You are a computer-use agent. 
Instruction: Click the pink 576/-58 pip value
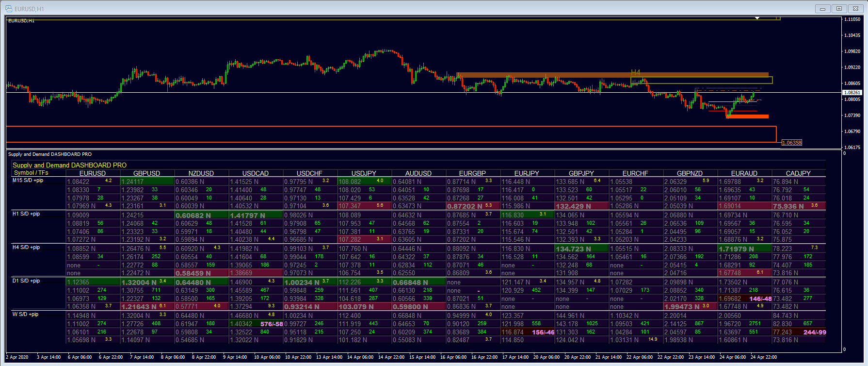[272, 324]
